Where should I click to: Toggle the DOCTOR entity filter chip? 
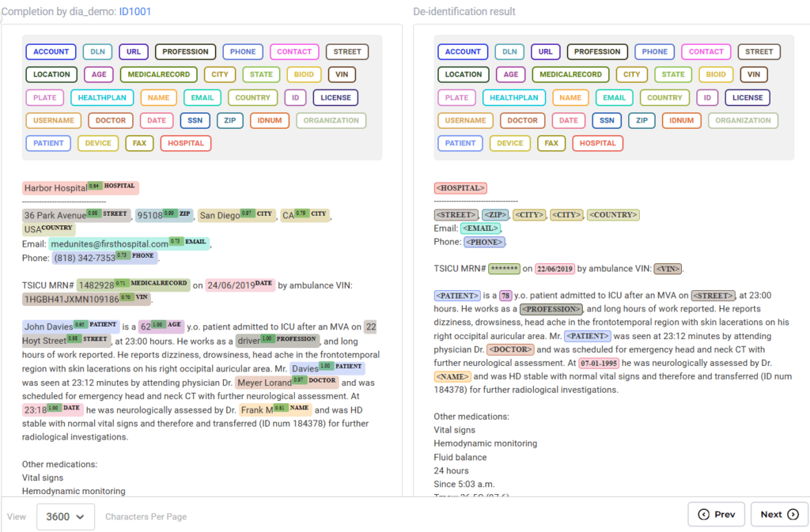(110, 120)
